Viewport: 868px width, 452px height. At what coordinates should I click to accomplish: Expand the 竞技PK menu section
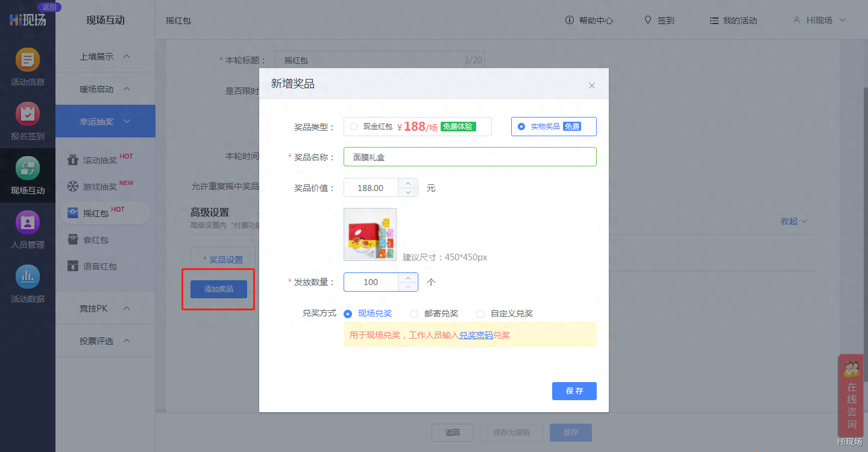105,307
